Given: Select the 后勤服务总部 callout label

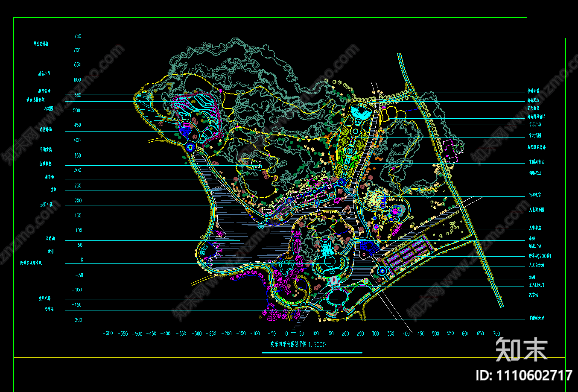Looking at the screenshot, I should pos(536,147).
